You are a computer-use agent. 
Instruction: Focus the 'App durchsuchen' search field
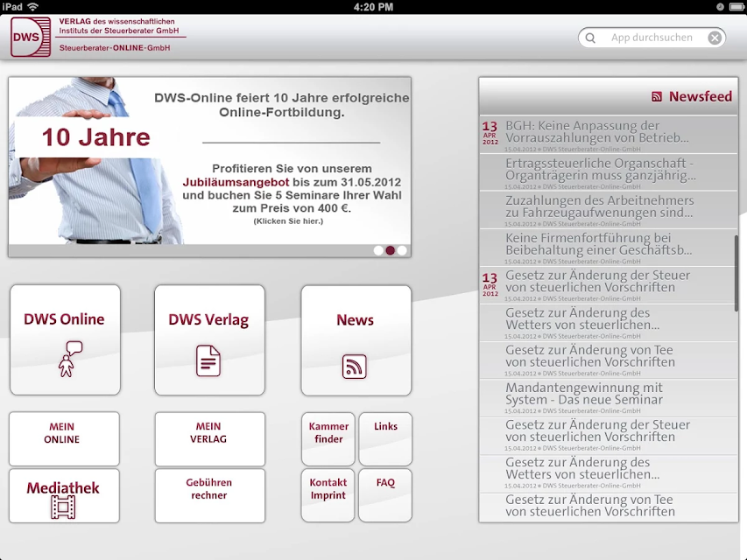point(652,38)
